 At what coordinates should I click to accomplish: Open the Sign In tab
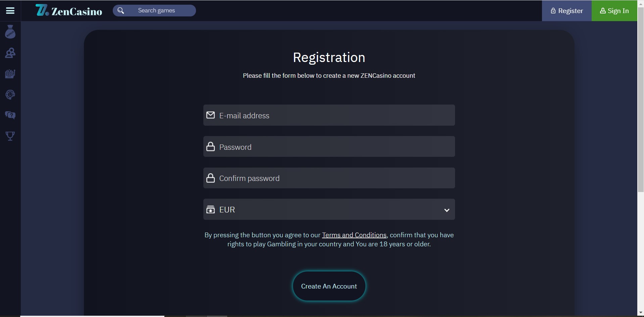click(x=614, y=11)
